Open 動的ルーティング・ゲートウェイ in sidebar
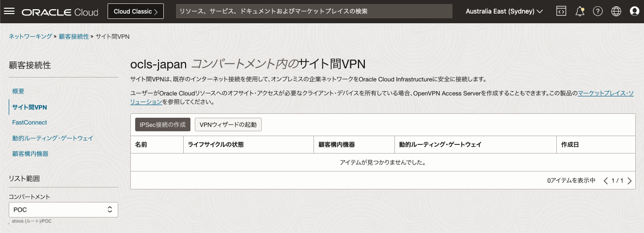Viewport: 644px width, 233px height. pyautogui.click(x=53, y=138)
